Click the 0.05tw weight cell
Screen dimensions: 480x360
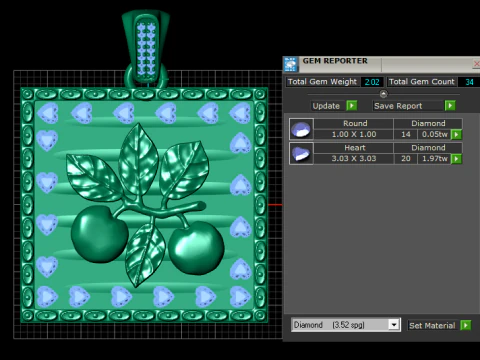[x=434, y=134]
